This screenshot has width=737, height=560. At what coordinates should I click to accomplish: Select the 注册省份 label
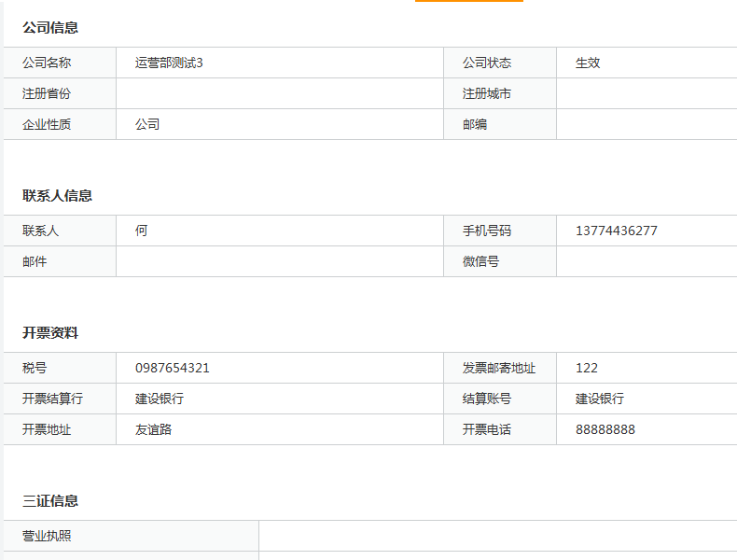click(47, 93)
